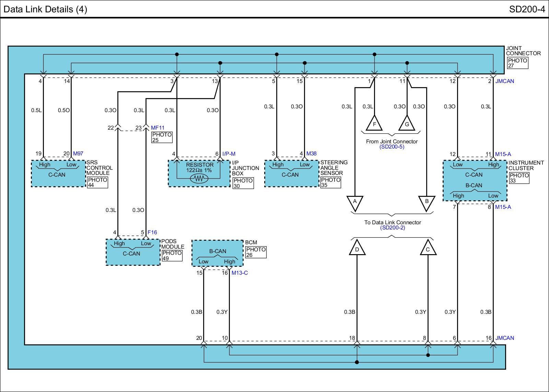This screenshot has width=549, height=392.
Task: Select the triangle connector labeled C
Action: 428,248
